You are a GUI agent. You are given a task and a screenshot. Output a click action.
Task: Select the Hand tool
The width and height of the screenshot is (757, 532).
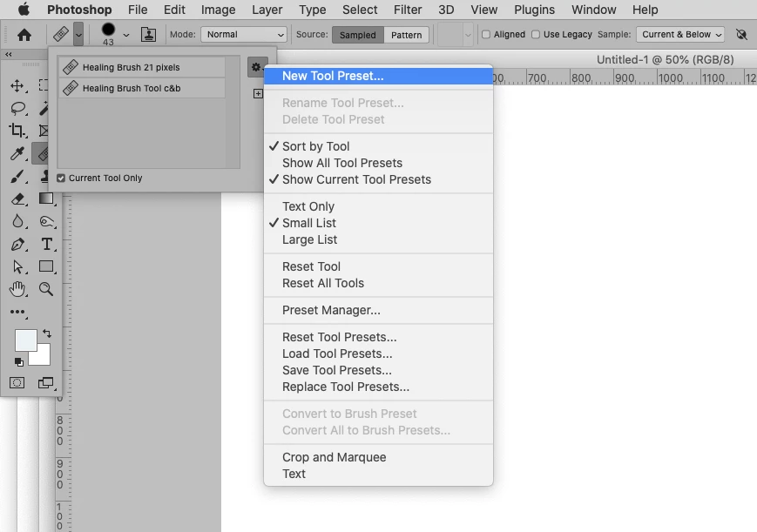17,289
